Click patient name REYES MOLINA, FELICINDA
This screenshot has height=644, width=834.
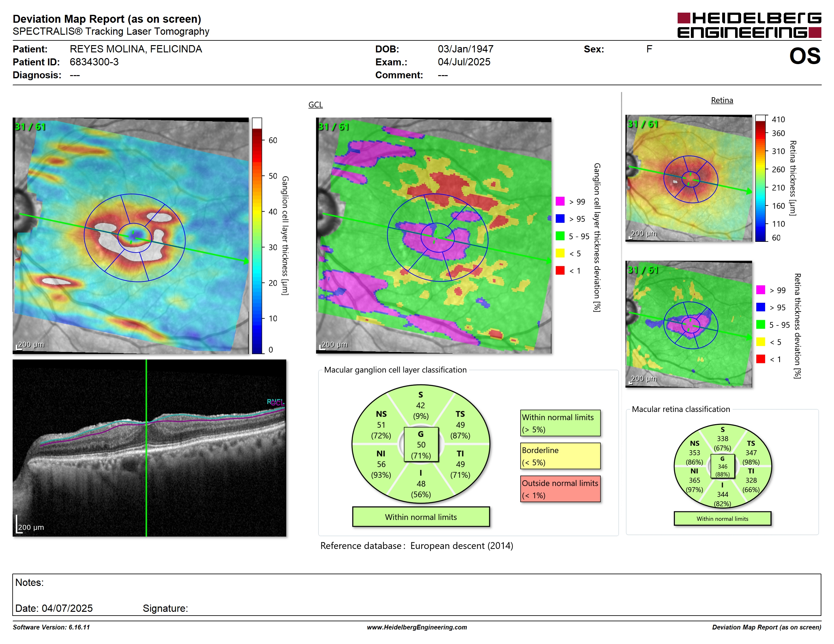click(x=136, y=49)
